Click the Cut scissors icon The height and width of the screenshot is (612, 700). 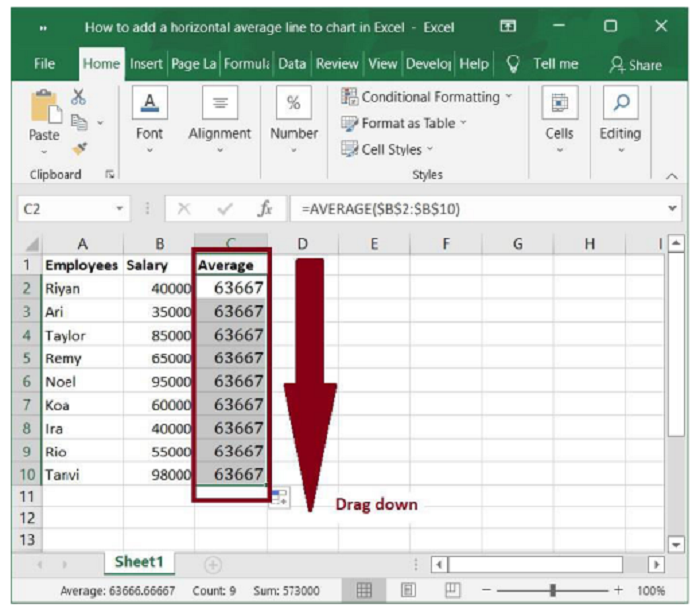point(79,96)
